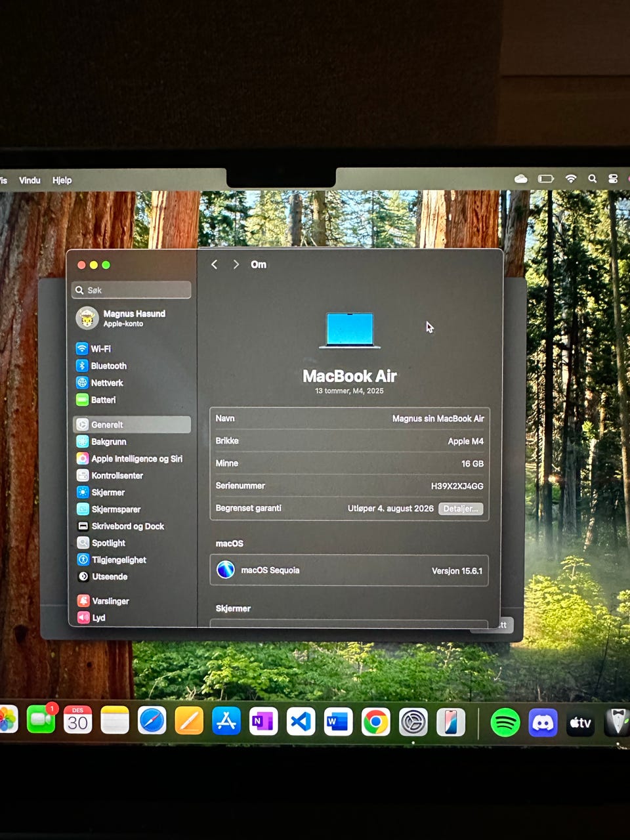Go forward with the right chevron
630x840 pixels.
(236, 264)
